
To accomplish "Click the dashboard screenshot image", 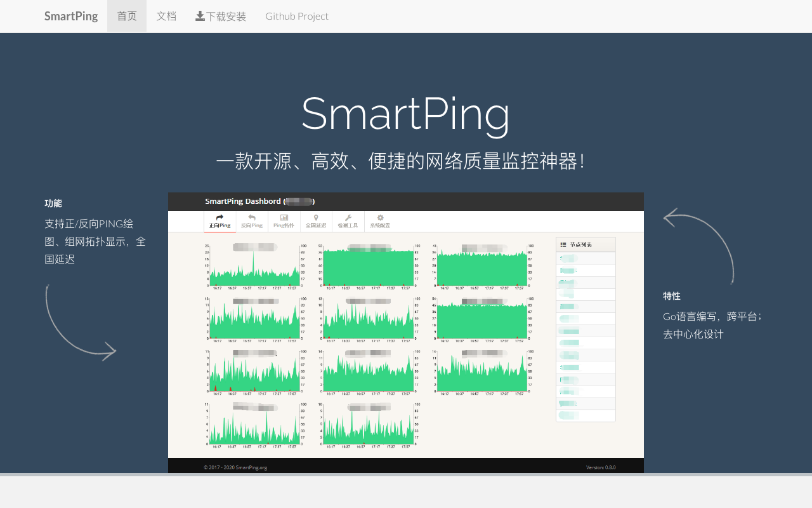I will point(406,333).
